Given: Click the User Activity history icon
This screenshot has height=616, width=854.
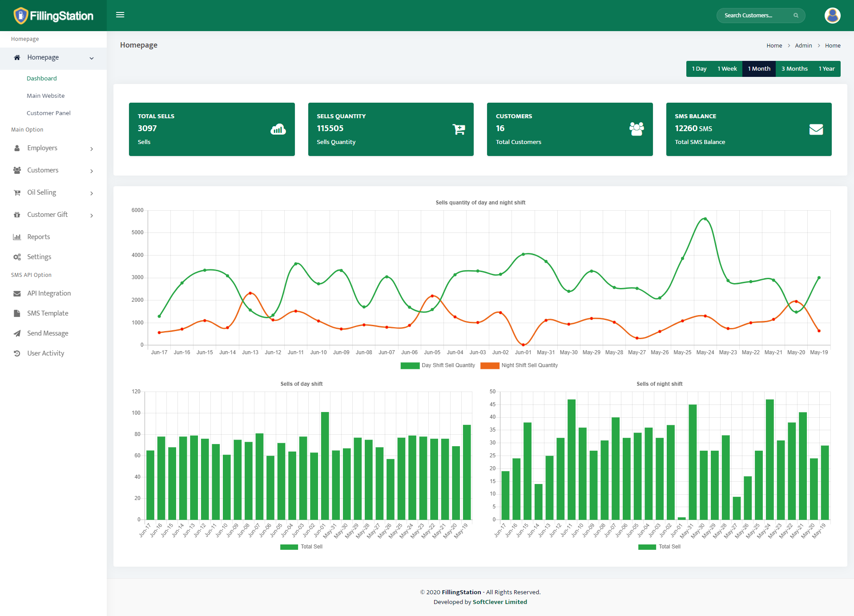Looking at the screenshot, I should (x=16, y=353).
